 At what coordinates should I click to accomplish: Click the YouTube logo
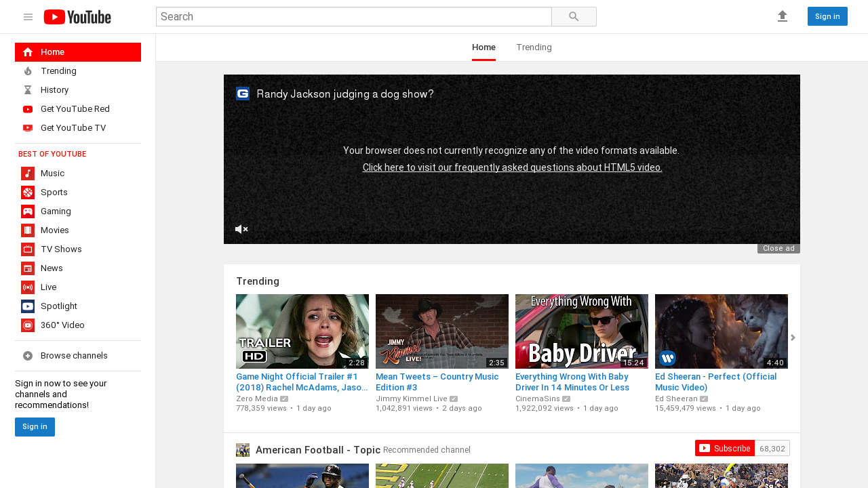click(77, 17)
